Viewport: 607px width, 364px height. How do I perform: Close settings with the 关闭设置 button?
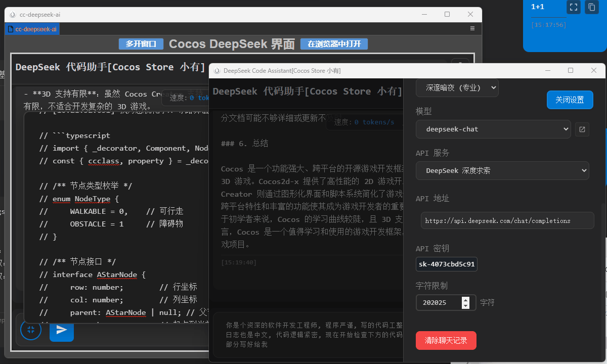pyautogui.click(x=570, y=100)
